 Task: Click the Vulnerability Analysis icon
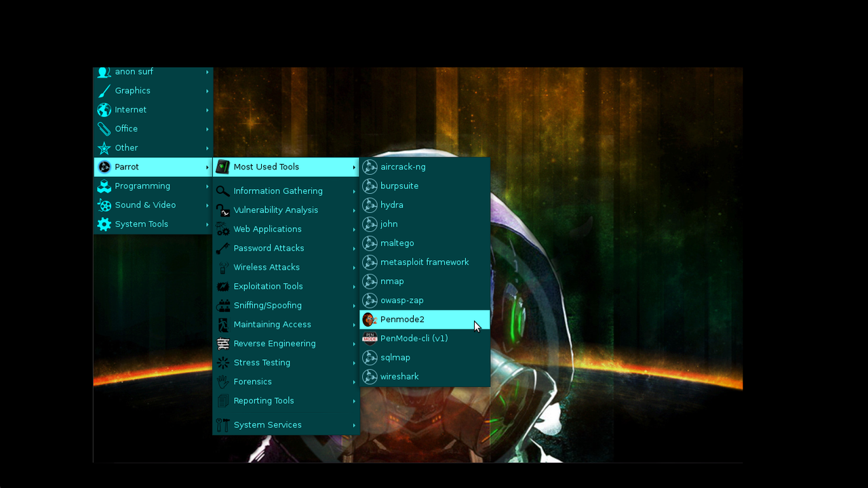(x=222, y=210)
